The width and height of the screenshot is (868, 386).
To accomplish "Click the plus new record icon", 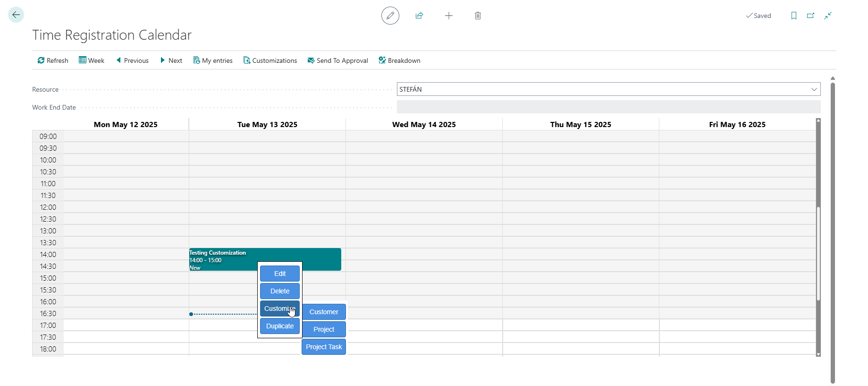I will coord(448,16).
